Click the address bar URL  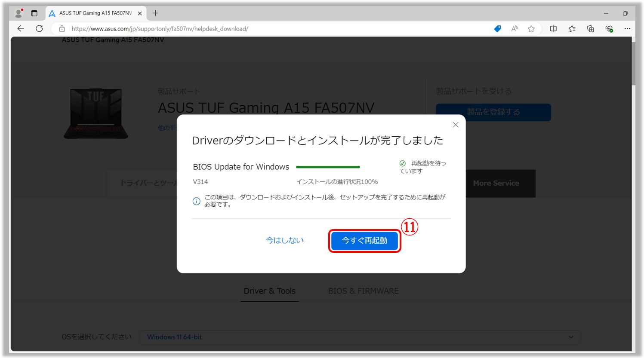point(160,29)
